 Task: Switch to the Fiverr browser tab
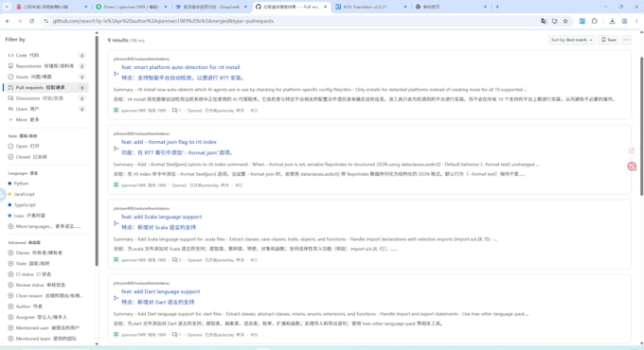[x=132, y=7]
